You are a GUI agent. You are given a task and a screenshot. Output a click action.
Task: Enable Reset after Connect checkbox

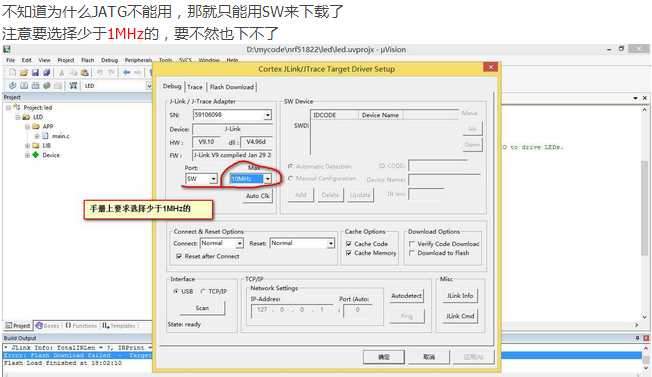(x=179, y=256)
